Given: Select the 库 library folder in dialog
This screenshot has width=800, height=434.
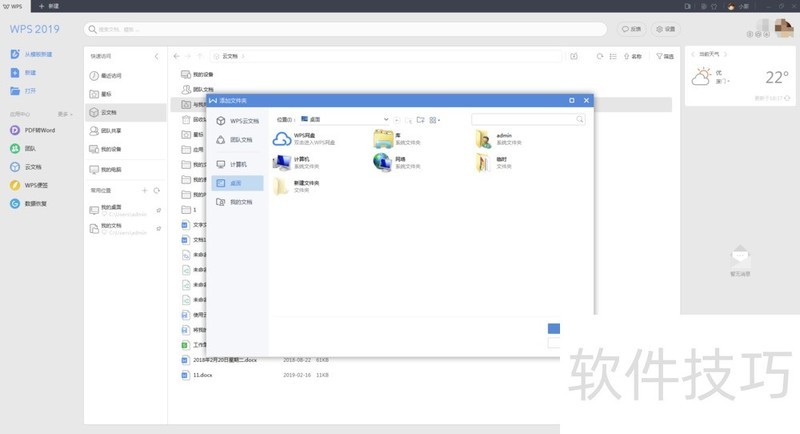Looking at the screenshot, I should click(x=396, y=139).
